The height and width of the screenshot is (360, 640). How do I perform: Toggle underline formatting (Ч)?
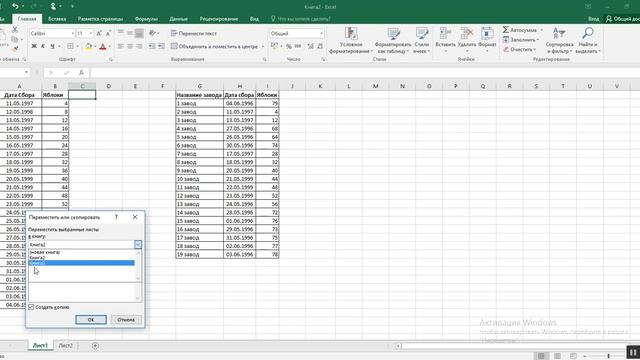[52, 47]
